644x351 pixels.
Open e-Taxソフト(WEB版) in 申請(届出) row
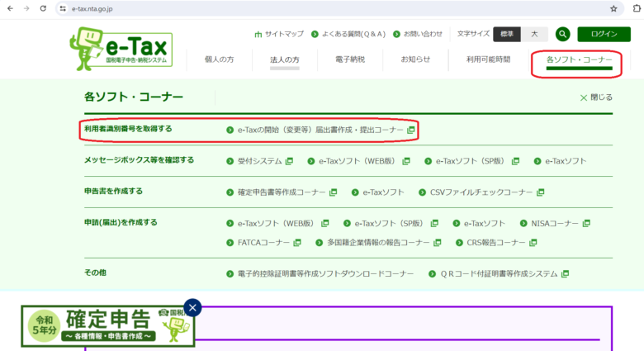point(276,224)
